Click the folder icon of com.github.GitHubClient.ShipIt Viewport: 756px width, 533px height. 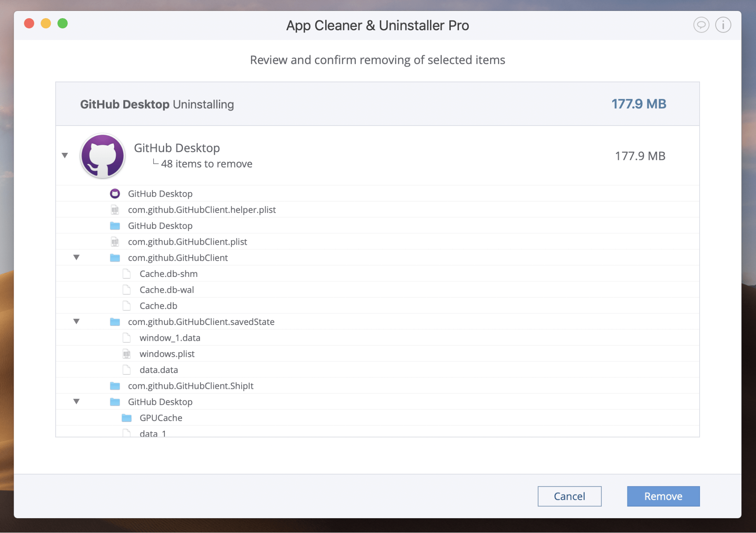click(115, 386)
